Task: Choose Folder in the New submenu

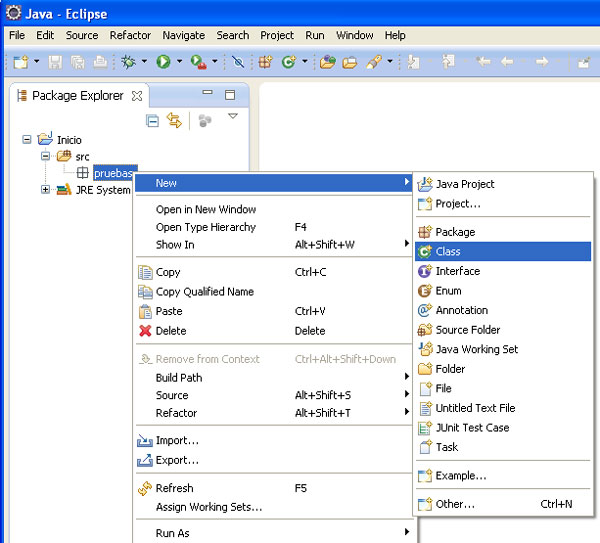Action: coord(503,369)
